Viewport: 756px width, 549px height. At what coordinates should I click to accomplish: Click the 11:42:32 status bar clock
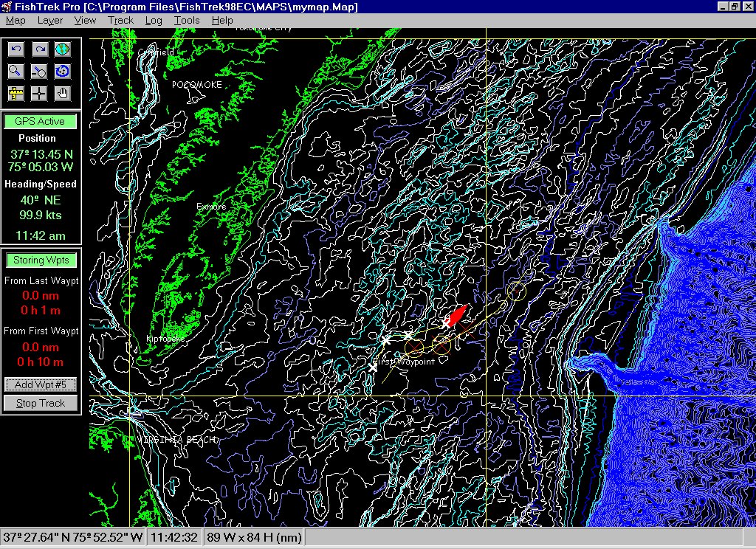[174, 537]
